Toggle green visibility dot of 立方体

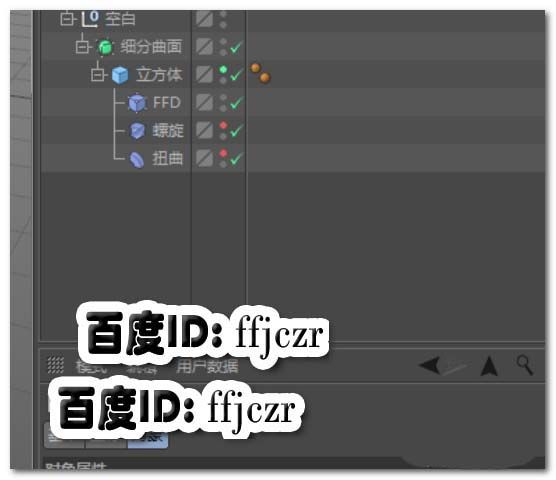pyautogui.click(x=223, y=69)
